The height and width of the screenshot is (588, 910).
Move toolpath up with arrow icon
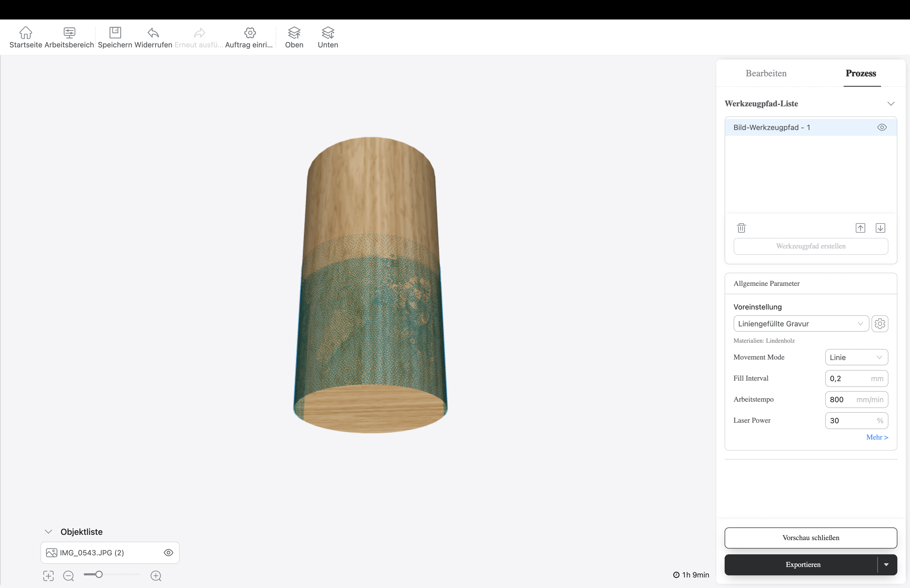(860, 228)
